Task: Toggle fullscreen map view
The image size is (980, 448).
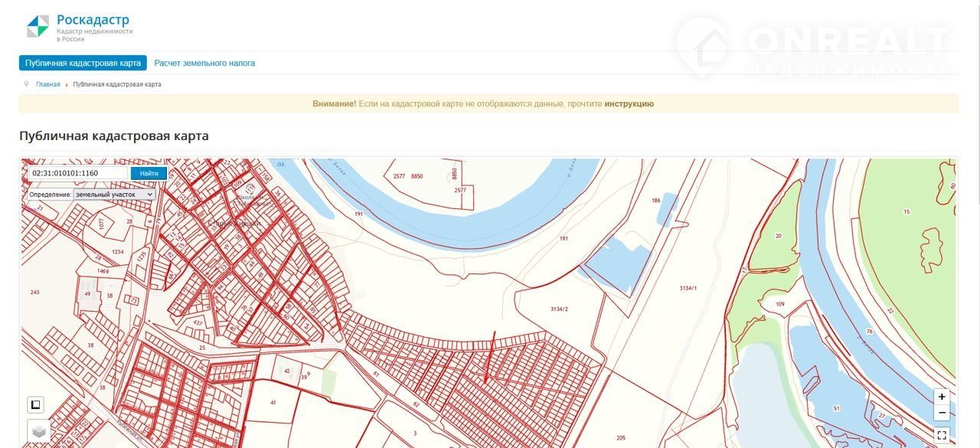Action: pos(942,435)
